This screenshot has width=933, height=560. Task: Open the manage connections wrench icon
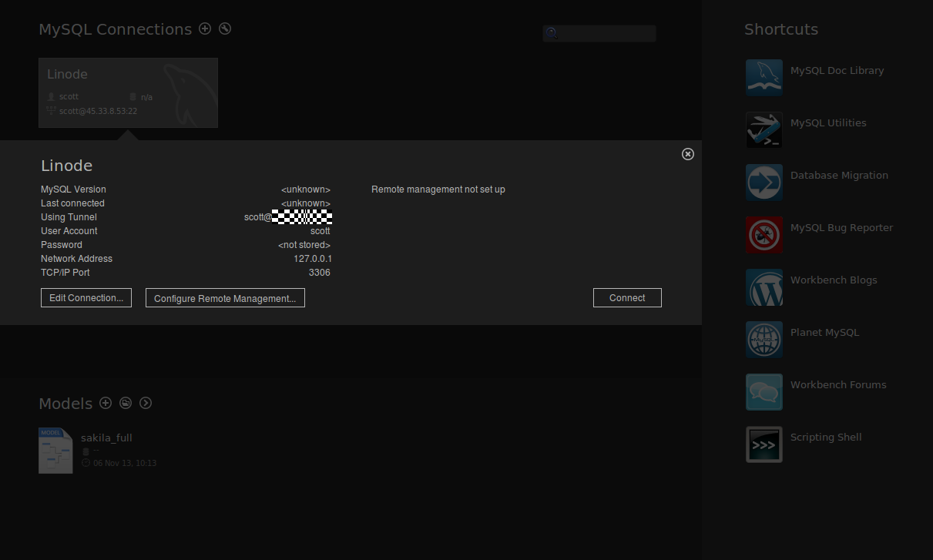(225, 29)
